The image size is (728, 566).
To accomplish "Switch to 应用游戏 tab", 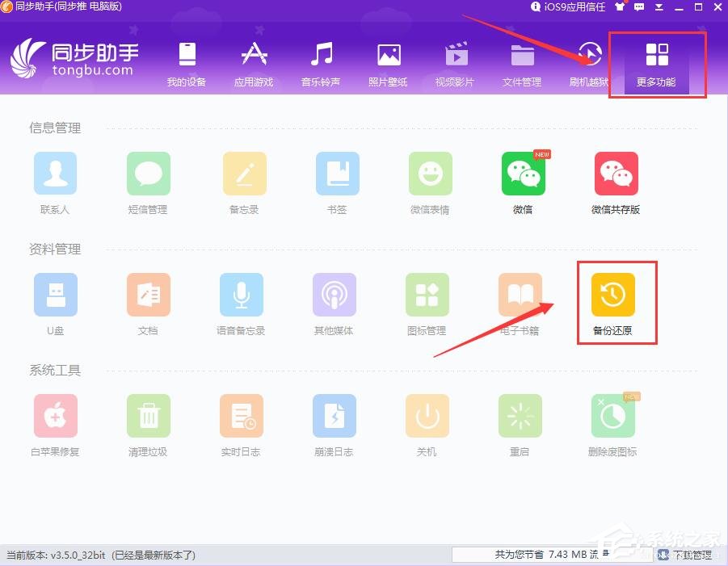I will [254, 64].
